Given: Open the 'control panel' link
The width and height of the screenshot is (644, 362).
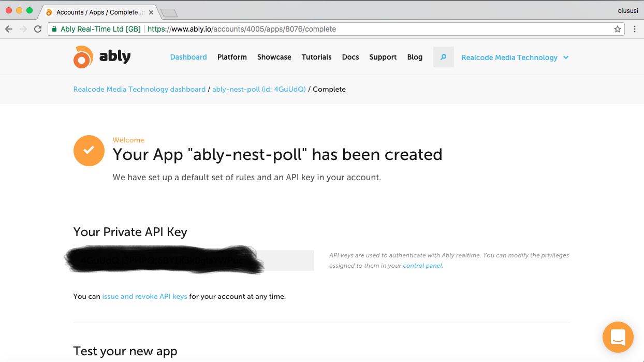Looking at the screenshot, I should [422, 266].
